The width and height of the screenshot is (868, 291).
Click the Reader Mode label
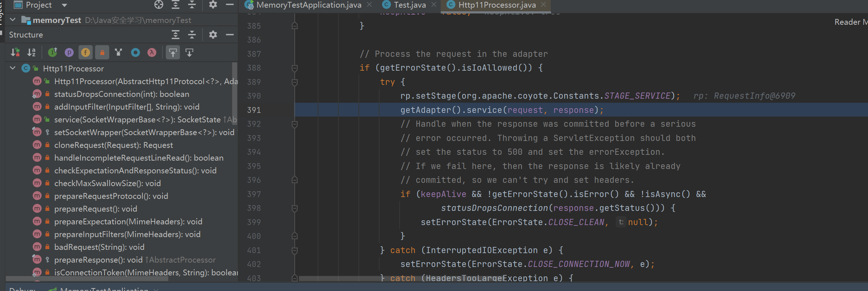[851, 22]
